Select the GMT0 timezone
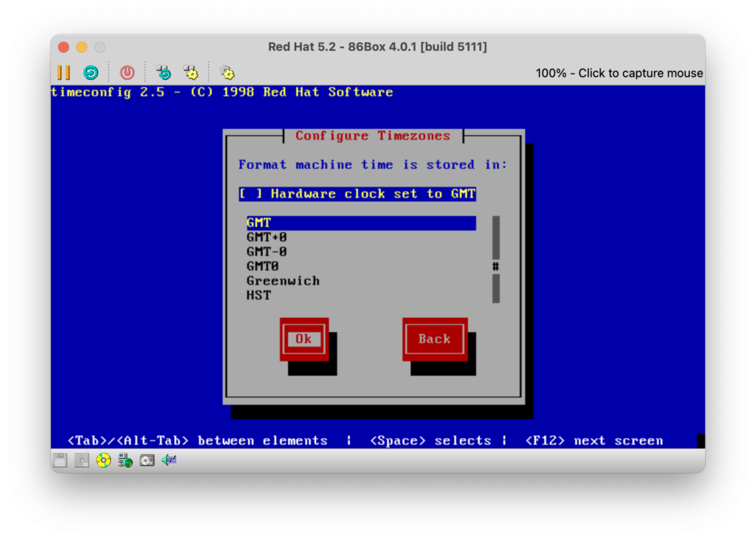Screen dimensions: 756x540 [x=263, y=266]
